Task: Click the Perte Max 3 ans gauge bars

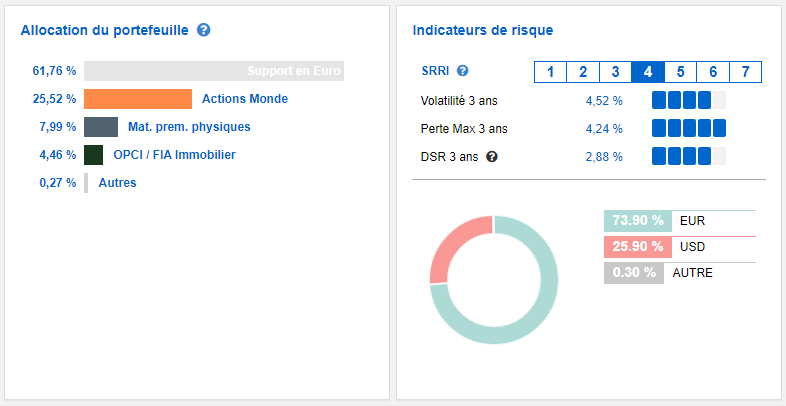Action: point(689,128)
